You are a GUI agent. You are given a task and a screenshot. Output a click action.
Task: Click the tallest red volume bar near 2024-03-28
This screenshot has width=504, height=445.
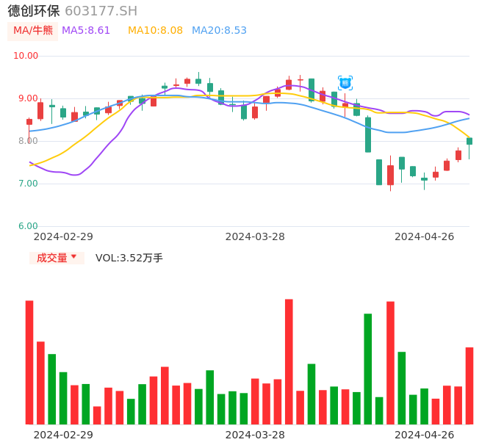click(x=289, y=362)
